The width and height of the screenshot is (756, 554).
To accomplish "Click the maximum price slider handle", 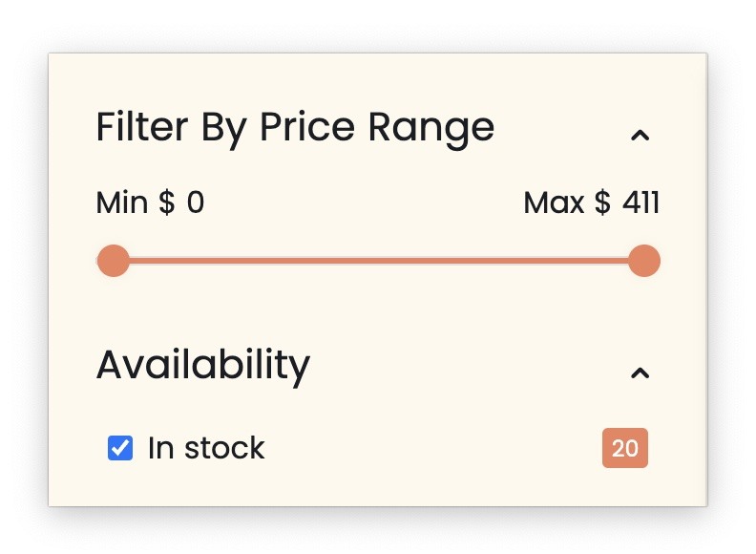I will pyautogui.click(x=644, y=261).
